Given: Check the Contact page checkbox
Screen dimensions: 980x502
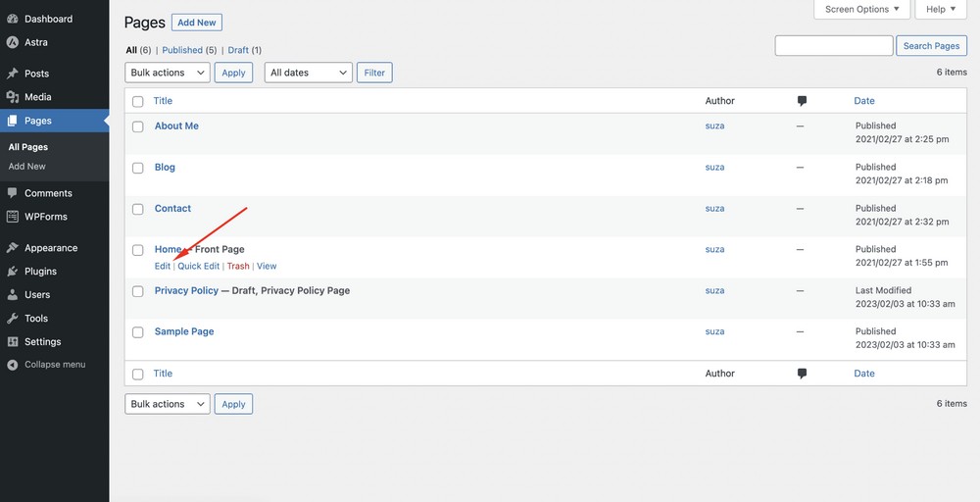Looking at the screenshot, I should (138, 209).
